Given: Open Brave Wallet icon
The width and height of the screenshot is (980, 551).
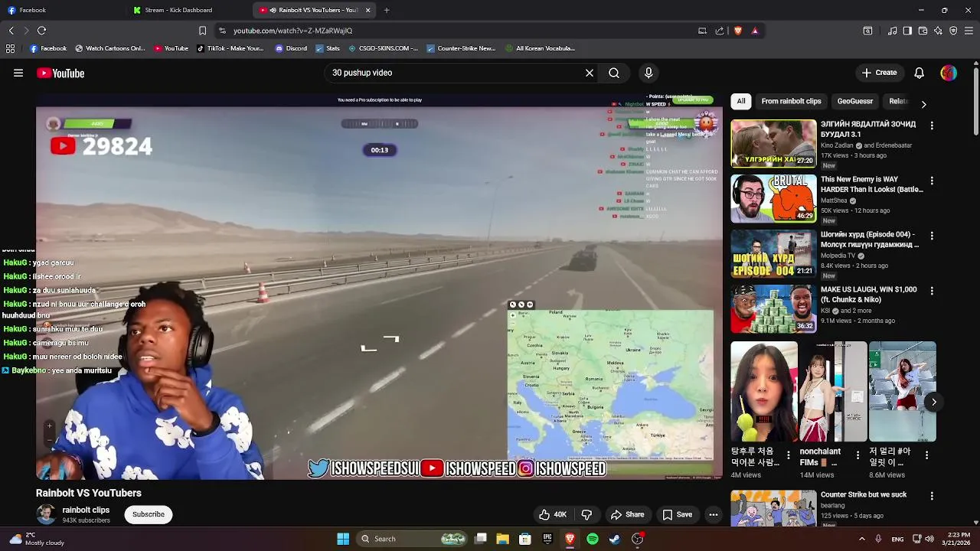Looking at the screenshot, I should 923,31.
